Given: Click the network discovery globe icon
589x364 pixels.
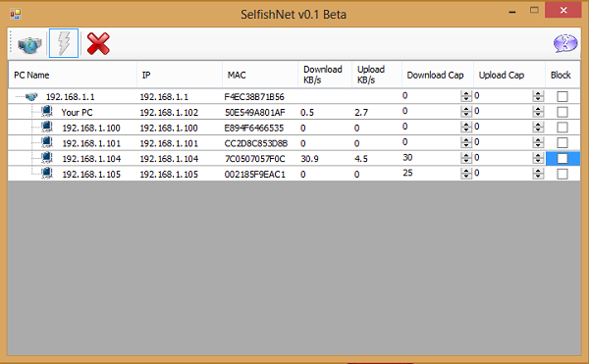Looking at the screenshot, I should [29, 44].
